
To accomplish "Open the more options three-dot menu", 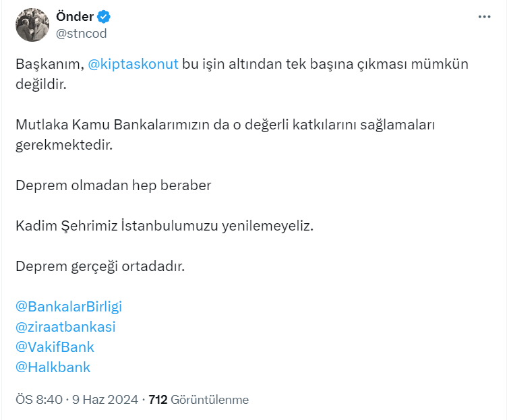I will pos(484,18).
